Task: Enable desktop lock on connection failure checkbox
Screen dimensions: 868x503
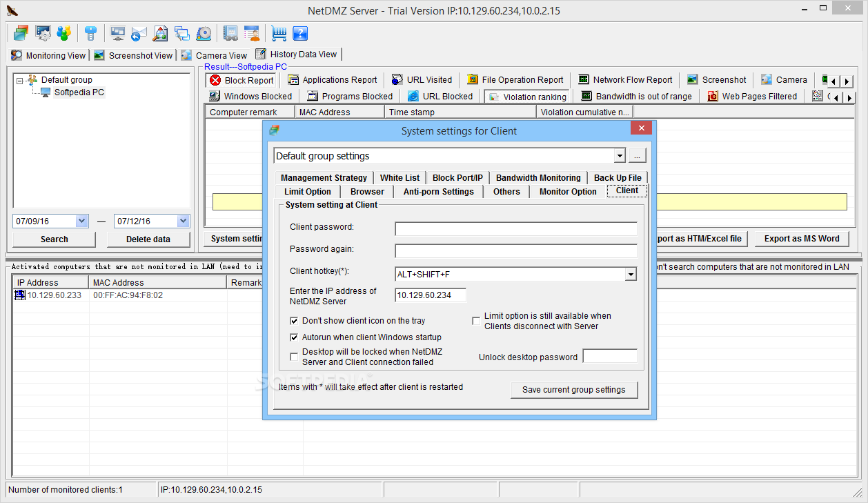Action: [295, 357]
